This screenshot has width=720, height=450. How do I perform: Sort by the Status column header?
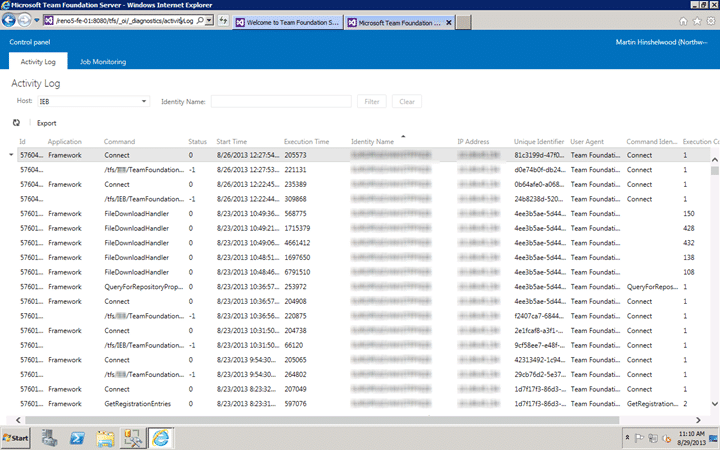(197, 141)
